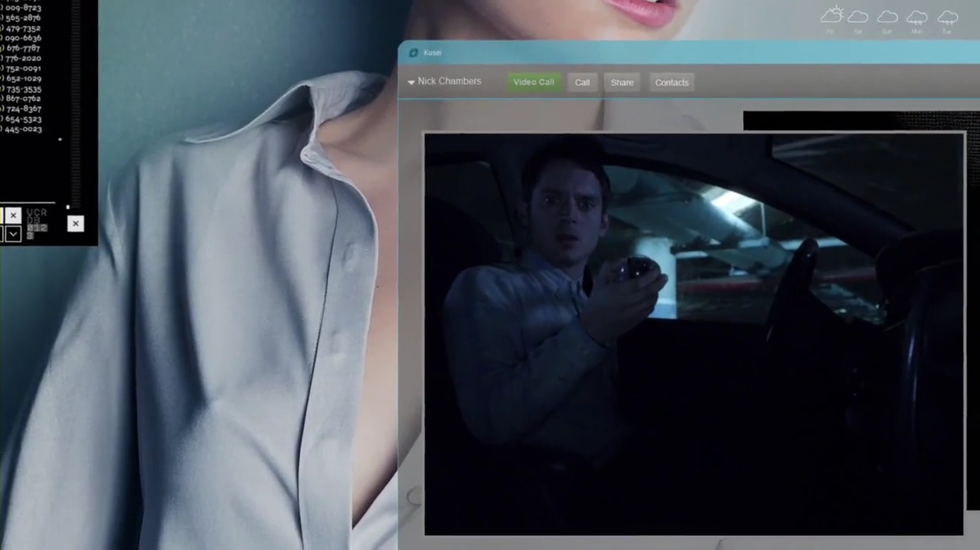Start a Video Call
This screenshot has width=980, height=550.
pos(534,83)
